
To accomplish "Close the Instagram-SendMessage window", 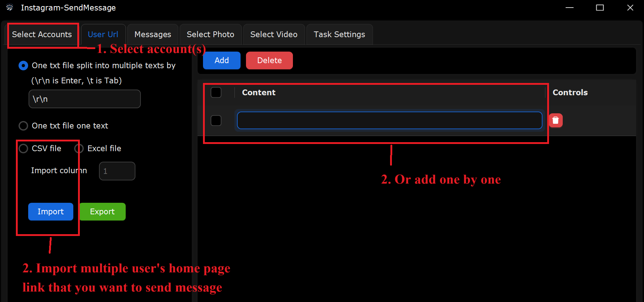I will pyautogui.click(x=630, y=8).
